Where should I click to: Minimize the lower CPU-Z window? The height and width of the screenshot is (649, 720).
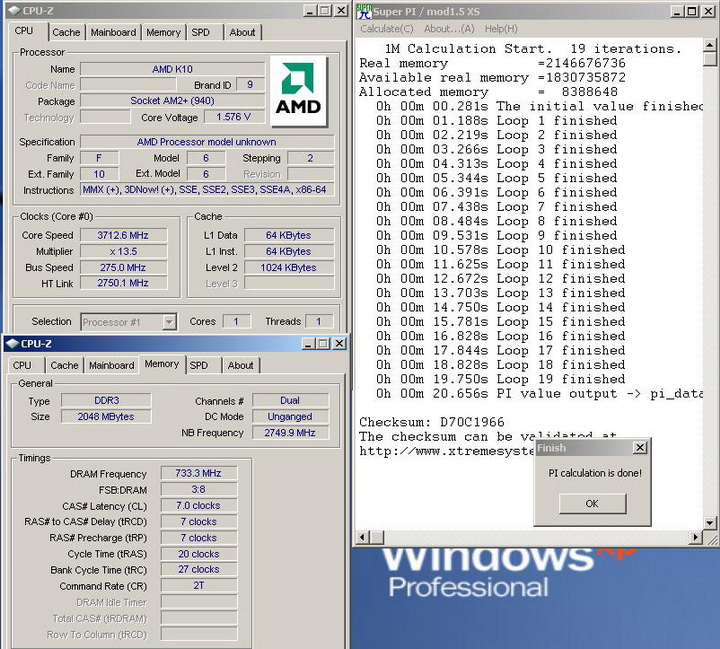pos(308,344)
